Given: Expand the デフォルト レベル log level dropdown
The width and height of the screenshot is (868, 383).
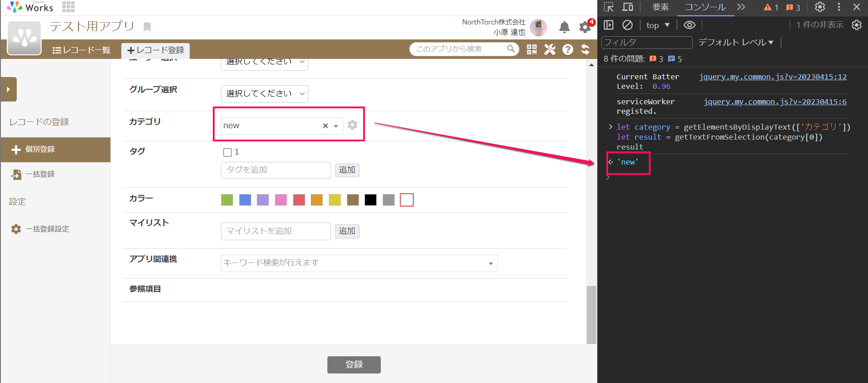Looking at the screenshot, I should (x=736, y=43).
